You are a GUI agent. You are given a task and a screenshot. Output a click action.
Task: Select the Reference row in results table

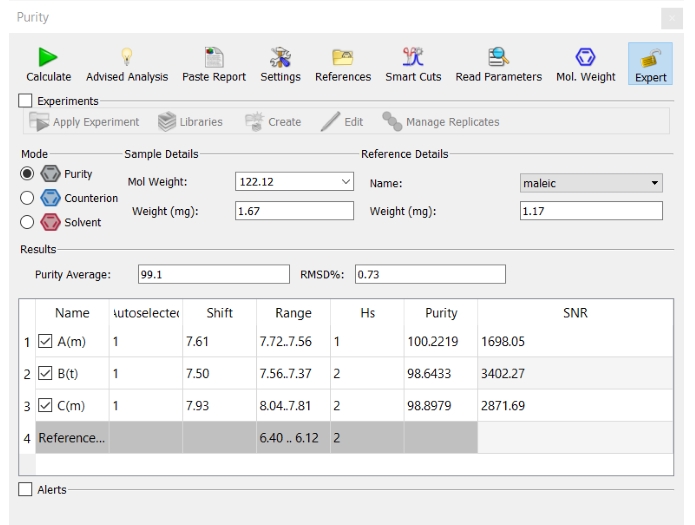point(70,438)
